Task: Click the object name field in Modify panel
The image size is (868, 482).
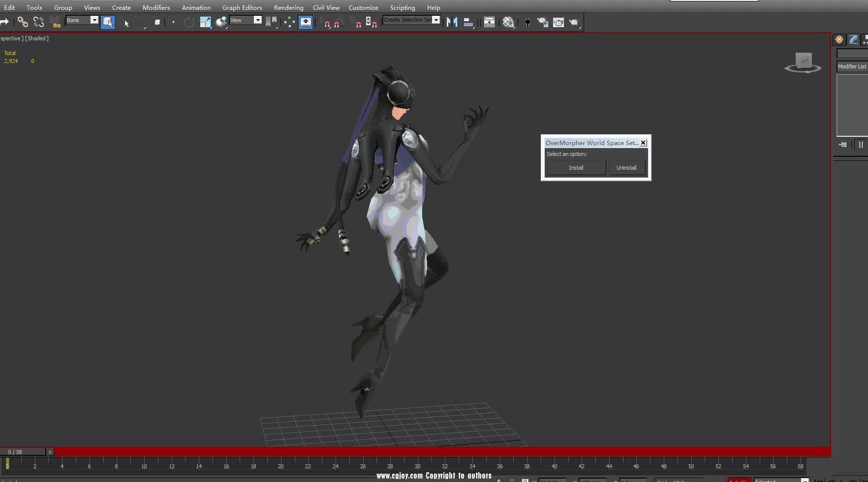Action: pyautogui.click(x=852, y=53)
